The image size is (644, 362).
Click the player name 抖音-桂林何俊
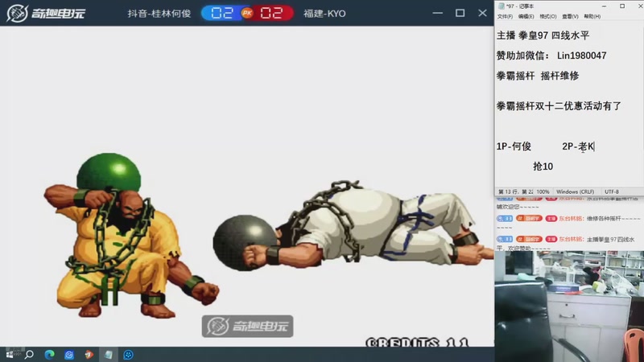(159, 14)
